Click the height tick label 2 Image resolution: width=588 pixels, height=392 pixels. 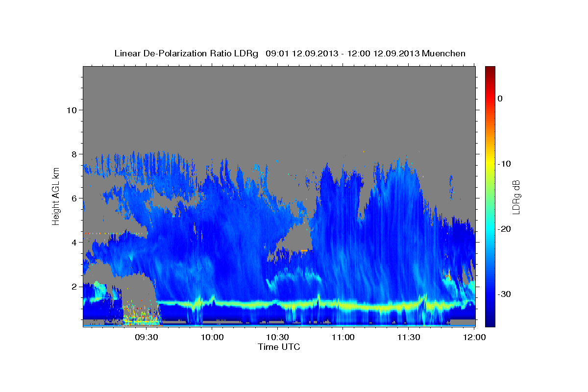75,287
